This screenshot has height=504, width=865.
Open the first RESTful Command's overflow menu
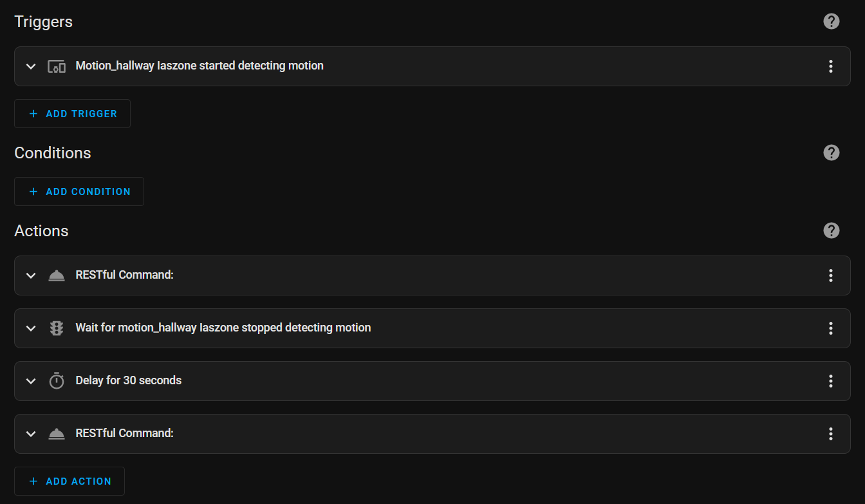pyautogui.click(x=830, y=275)
